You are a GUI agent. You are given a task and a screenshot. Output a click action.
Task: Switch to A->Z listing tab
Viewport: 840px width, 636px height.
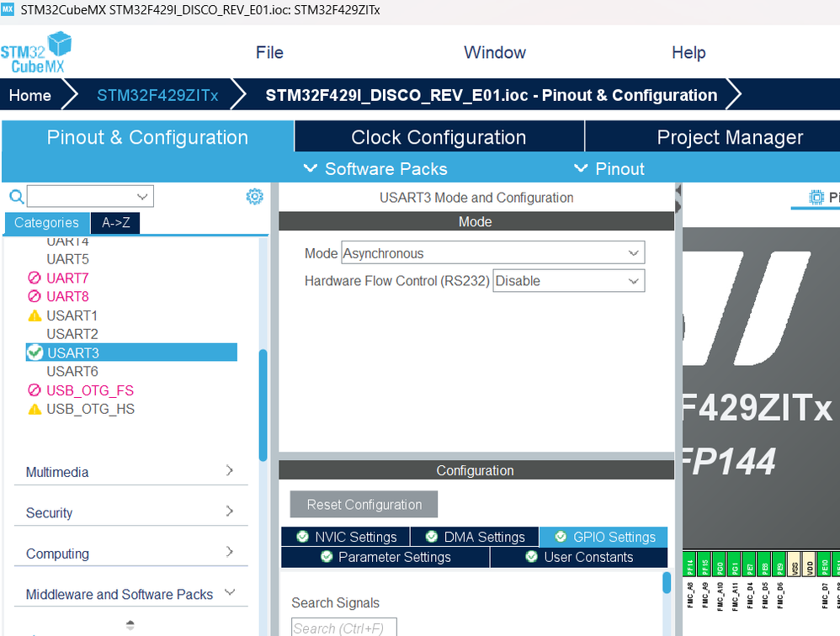click(115, 223)
